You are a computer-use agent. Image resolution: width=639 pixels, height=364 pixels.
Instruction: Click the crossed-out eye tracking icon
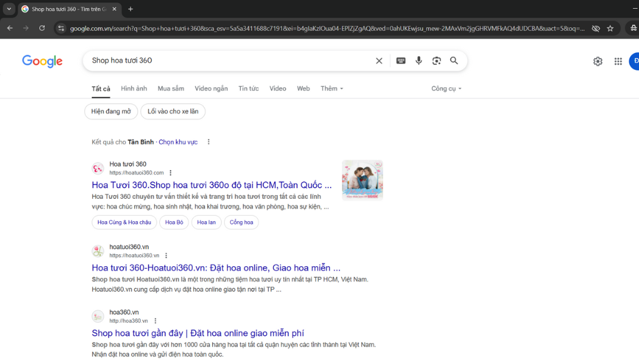(596, 28)
